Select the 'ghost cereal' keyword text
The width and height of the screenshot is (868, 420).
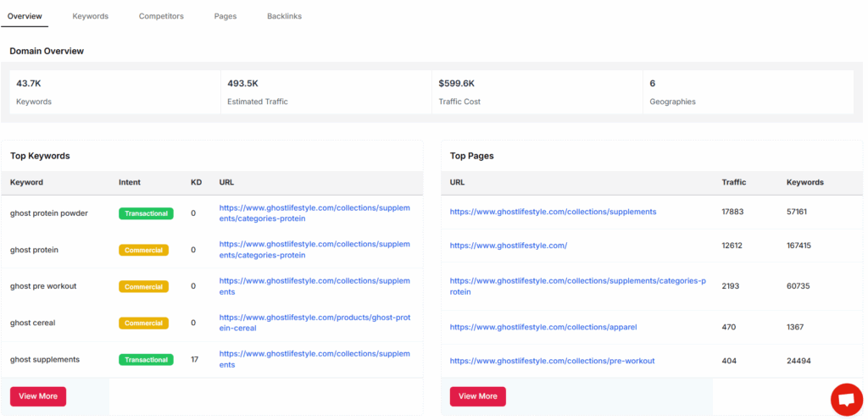click(x=33, y=323)
